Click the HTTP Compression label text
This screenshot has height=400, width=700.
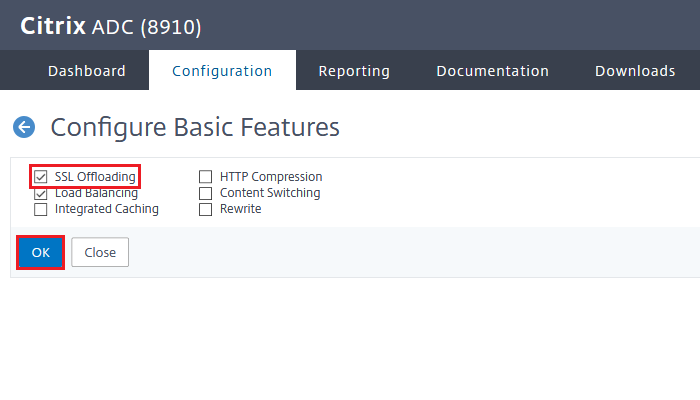click(271, 177)
